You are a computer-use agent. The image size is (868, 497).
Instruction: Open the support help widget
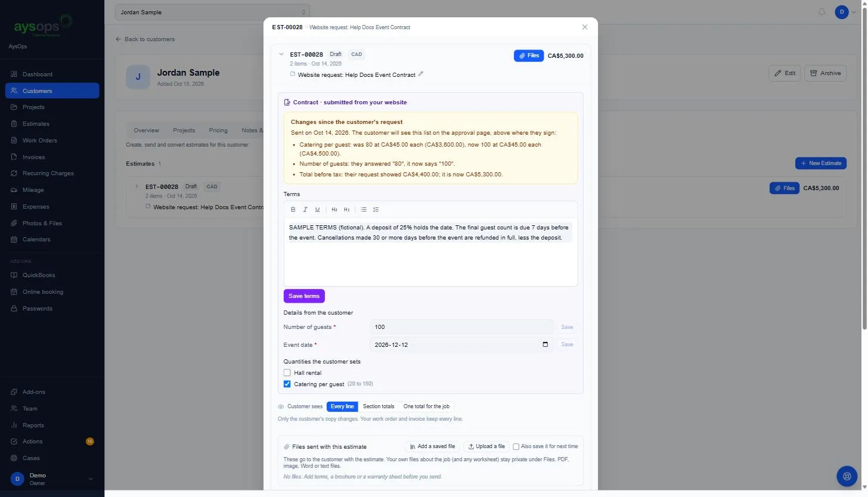pos(847,476)
